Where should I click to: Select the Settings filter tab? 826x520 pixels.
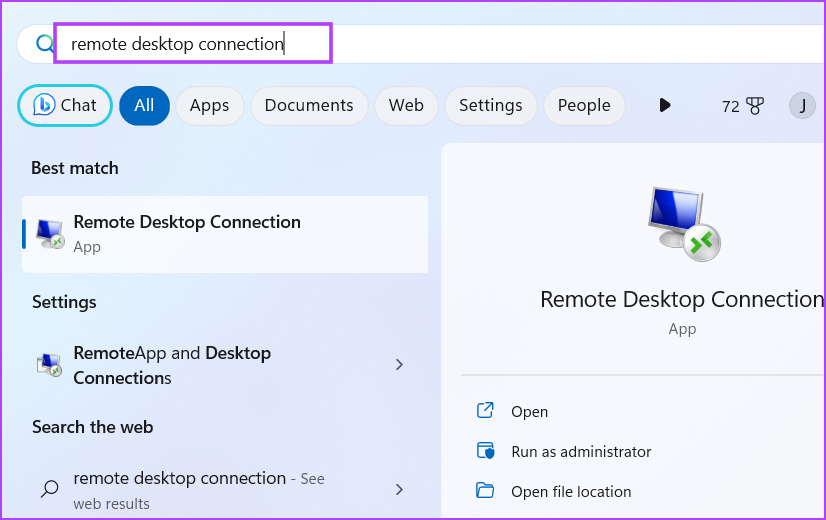pyautogui.click(x=491, y=105)
